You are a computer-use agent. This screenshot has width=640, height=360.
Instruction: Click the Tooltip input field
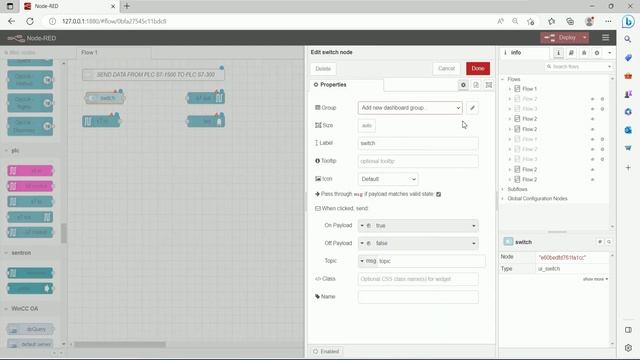(418, 161)
